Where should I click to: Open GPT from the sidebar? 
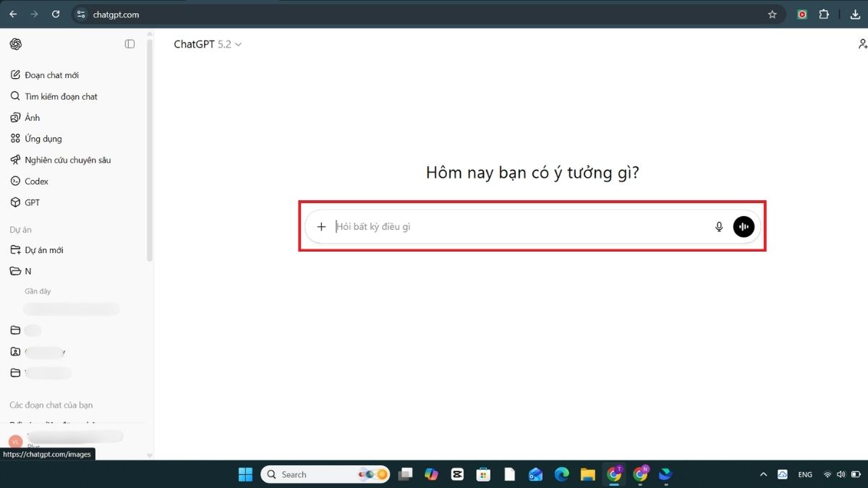click(32, 202)
